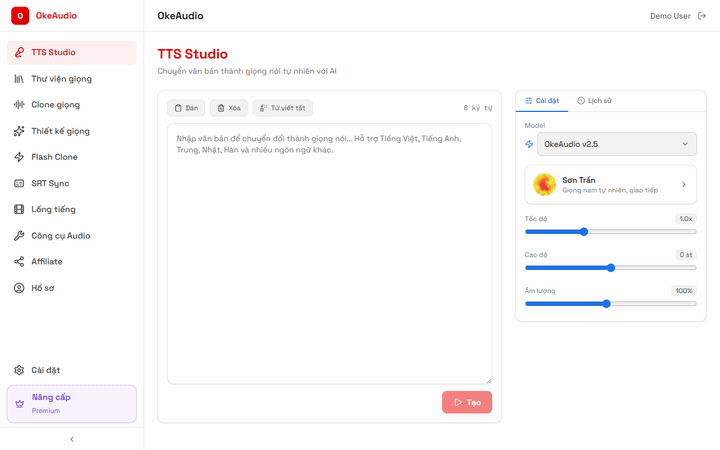The width and height of the screenshot is (720, 450).
Task: Click the 100% volume value
Action: [x=684, y=291]
